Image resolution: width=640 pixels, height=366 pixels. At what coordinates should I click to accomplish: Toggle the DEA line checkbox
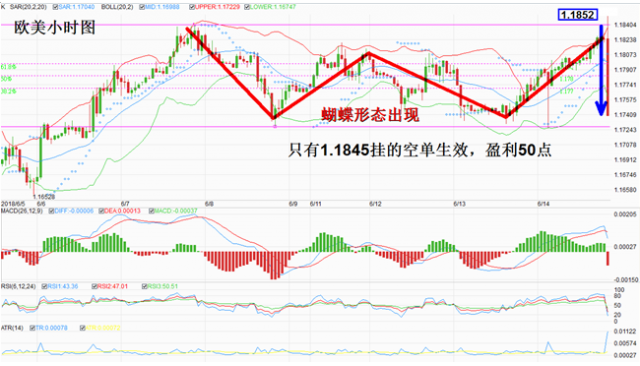point(101,211)
